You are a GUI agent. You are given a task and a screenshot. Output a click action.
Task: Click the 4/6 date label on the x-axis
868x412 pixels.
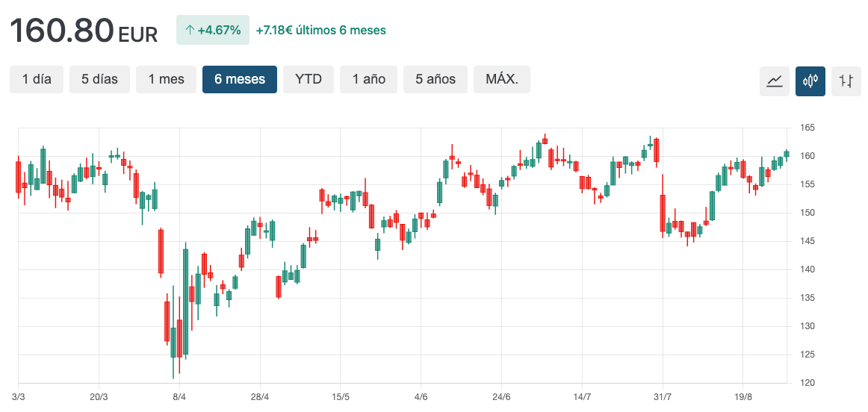421,396
